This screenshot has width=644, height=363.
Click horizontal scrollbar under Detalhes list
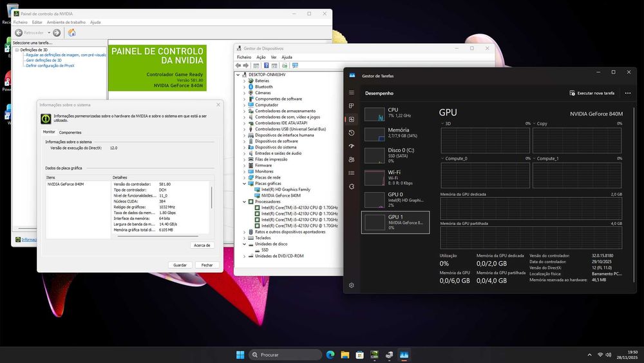coord(158,237)
